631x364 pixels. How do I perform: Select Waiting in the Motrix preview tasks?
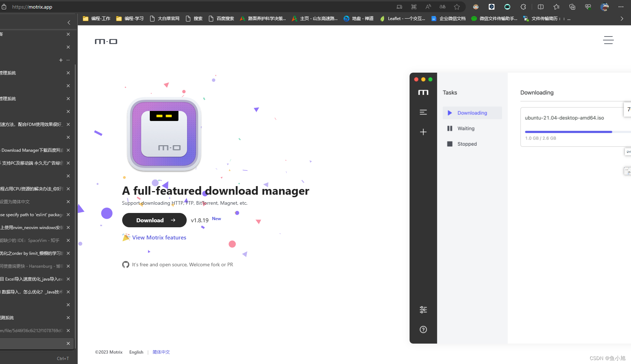click(x=472, y=128)
